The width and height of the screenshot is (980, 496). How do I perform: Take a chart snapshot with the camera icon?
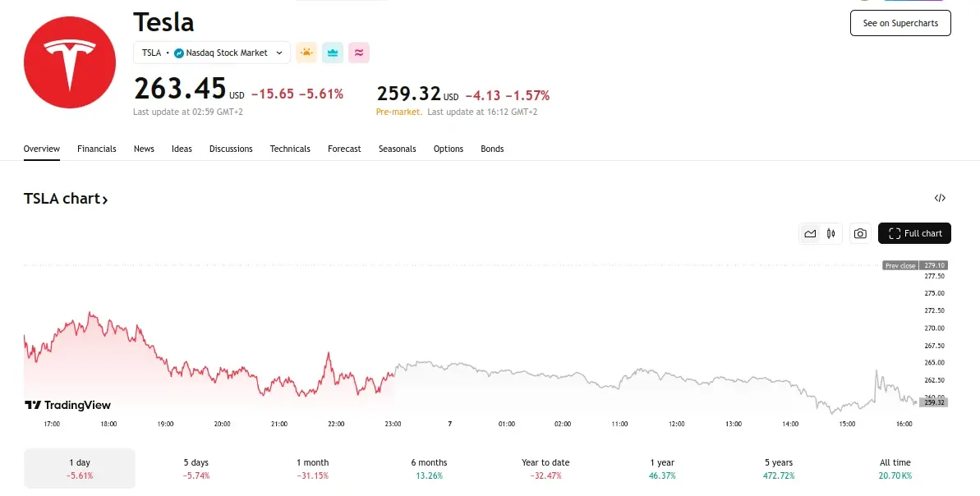point(860,233)
